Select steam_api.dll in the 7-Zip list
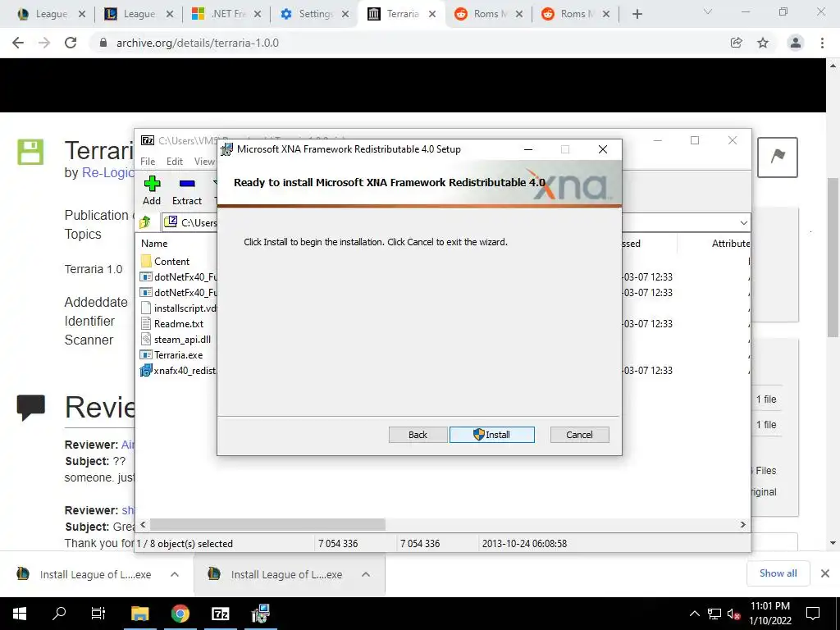The height and width of the screenshot is (630, 840). coord(176,339)
